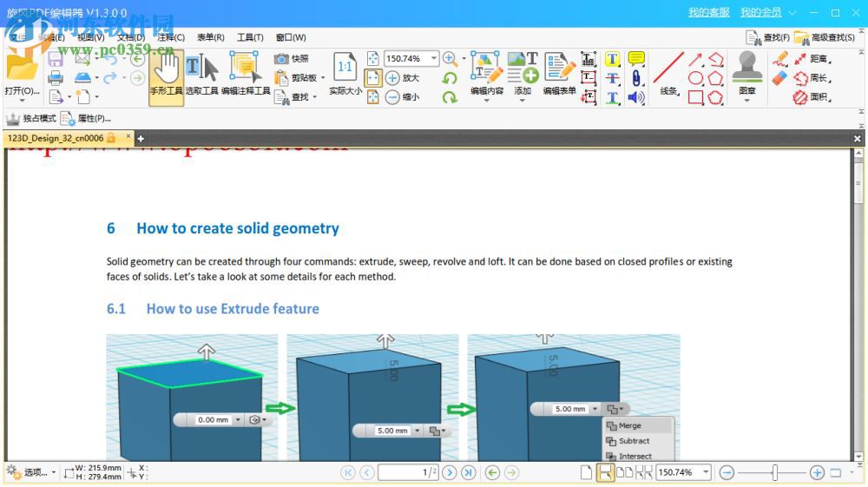868x487 pixels.
Task: Open the Tools (工具) menu
Action: pyautogui.click(x=250, y=37)
